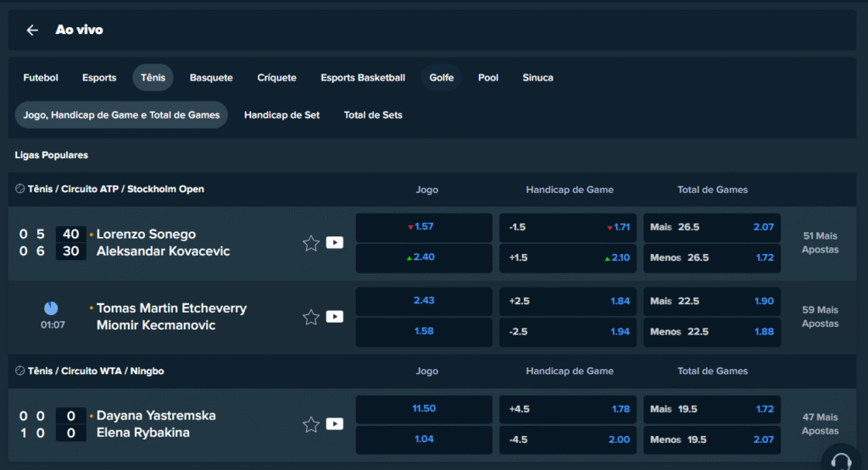Pick Mais 26.5 games at 2.07
Image resolution: width=868 pixels, height=470 pixels.
click(712, 227)
